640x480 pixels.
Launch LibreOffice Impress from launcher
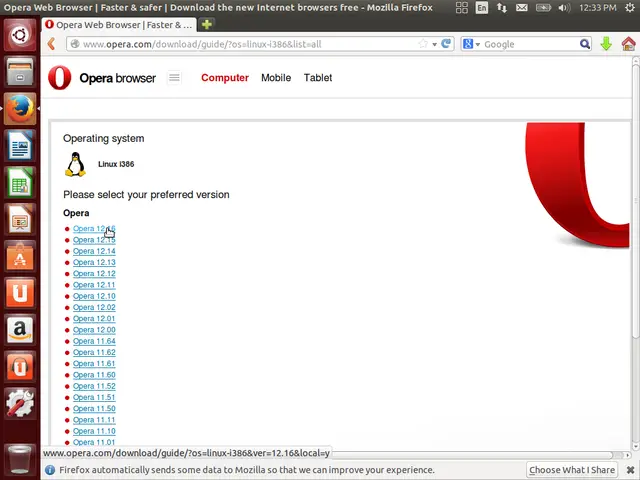click(x=20, y=219)
